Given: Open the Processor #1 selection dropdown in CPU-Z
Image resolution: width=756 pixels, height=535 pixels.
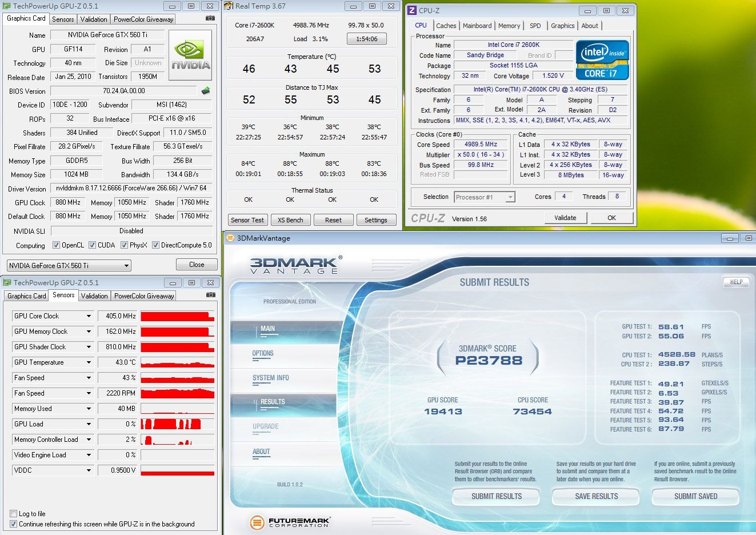Looking at the screenshot, I should pyautogui.click(x=485, y=197).
